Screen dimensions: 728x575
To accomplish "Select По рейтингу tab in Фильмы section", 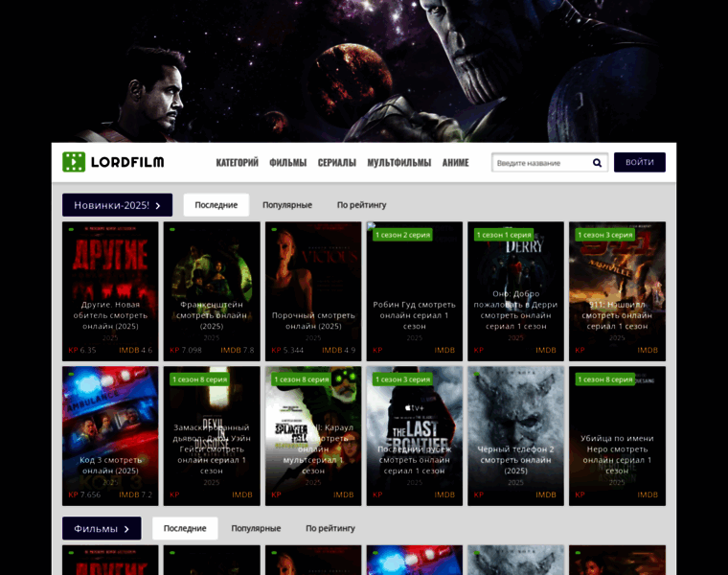I will (x=330, y=528).
